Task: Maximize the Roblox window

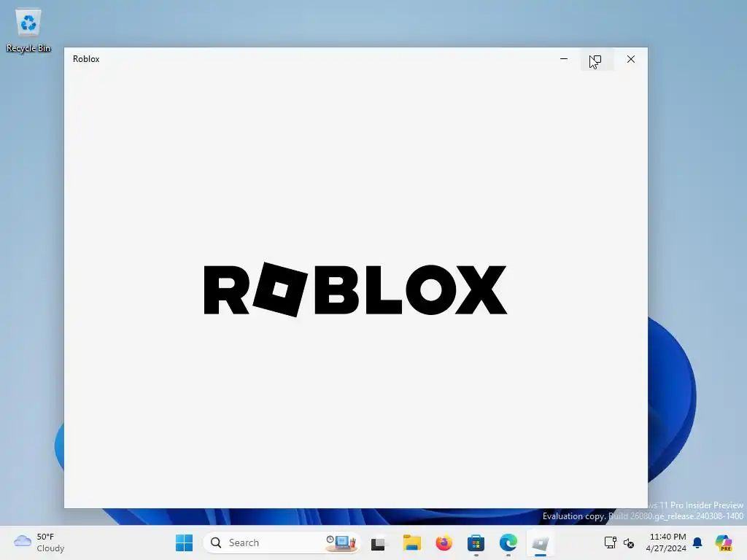Action: (597, 59)
